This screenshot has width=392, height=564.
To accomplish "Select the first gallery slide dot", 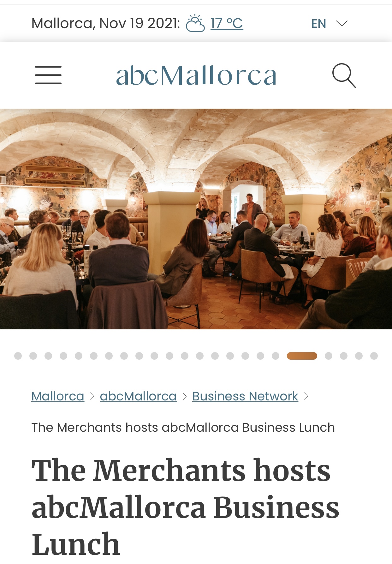I will pyautogui.click(x=18, y=356).
